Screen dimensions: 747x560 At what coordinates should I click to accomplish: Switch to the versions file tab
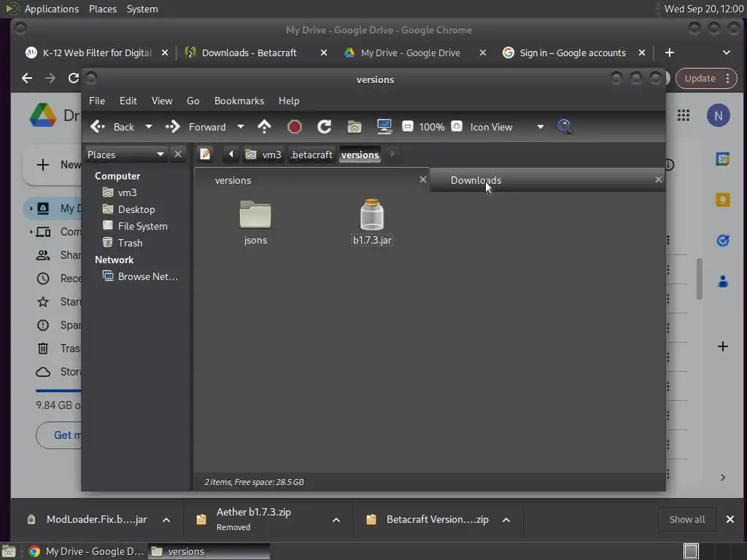311,180
